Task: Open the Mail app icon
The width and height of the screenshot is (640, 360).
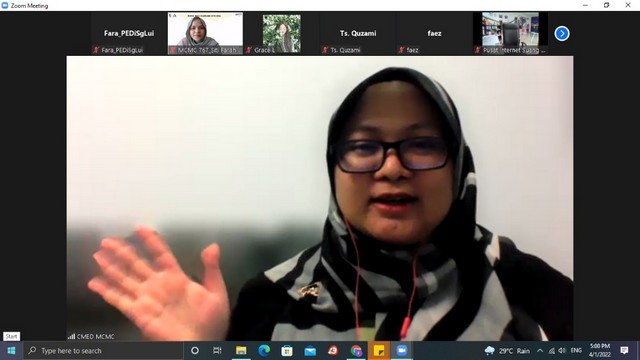Action: coord(310,351)
